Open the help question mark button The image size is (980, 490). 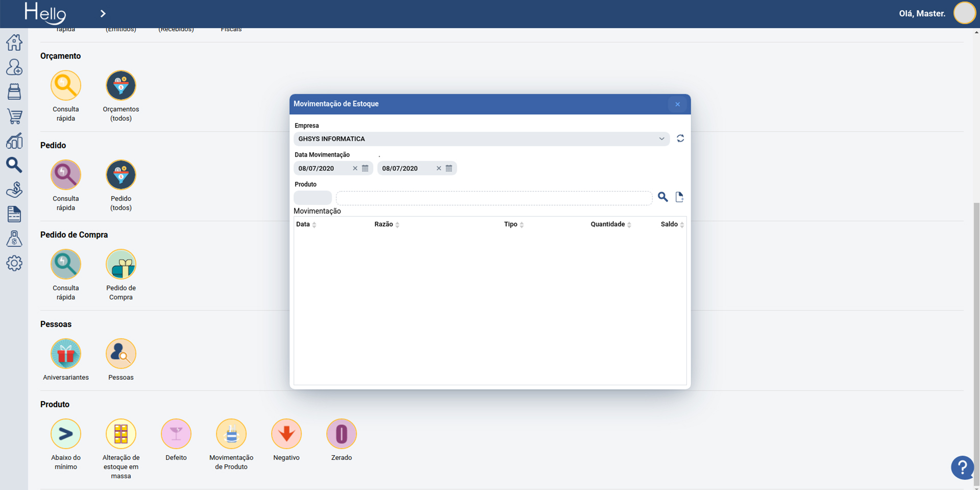[962, 467]
